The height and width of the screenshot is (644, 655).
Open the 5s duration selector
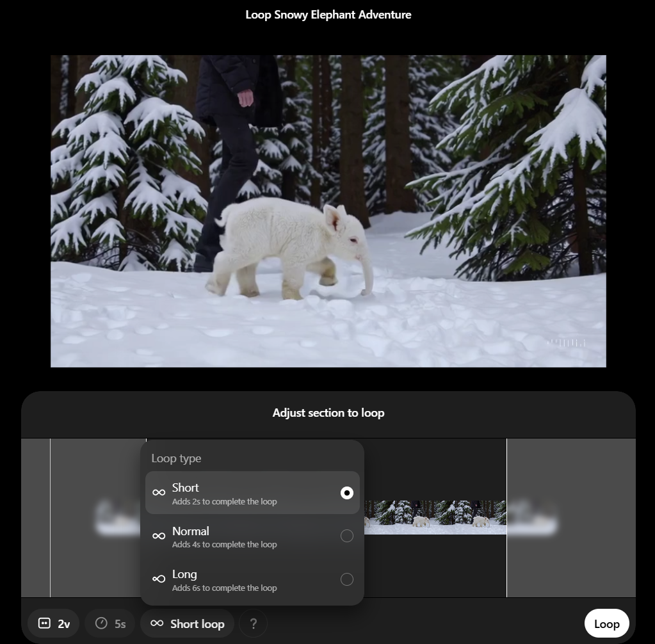[110, 624]
